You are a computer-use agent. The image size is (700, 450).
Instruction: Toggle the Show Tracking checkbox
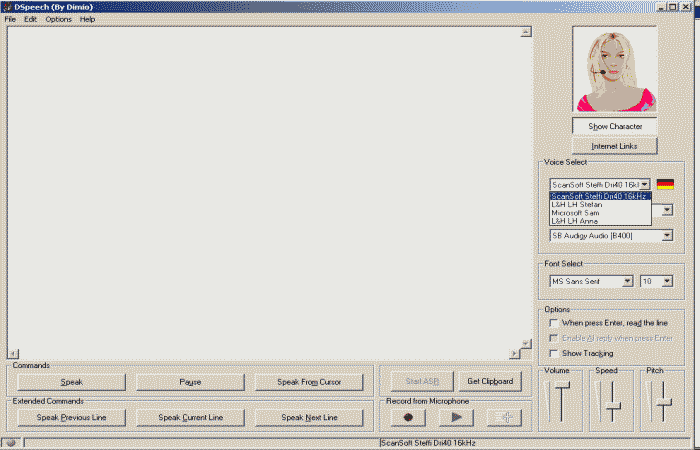coord(554,353)
